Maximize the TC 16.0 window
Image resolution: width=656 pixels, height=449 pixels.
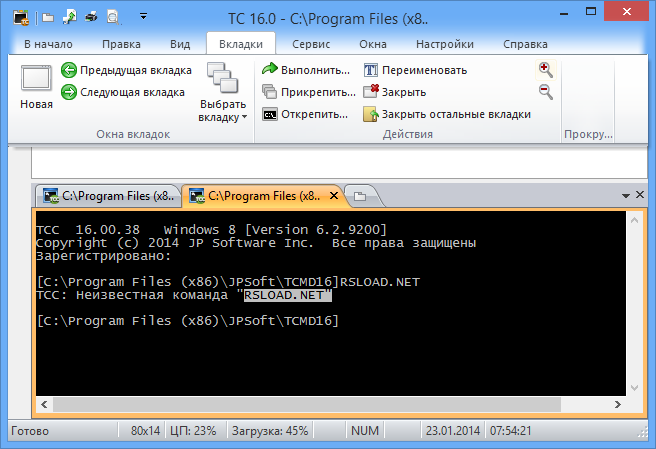point(591,12)
